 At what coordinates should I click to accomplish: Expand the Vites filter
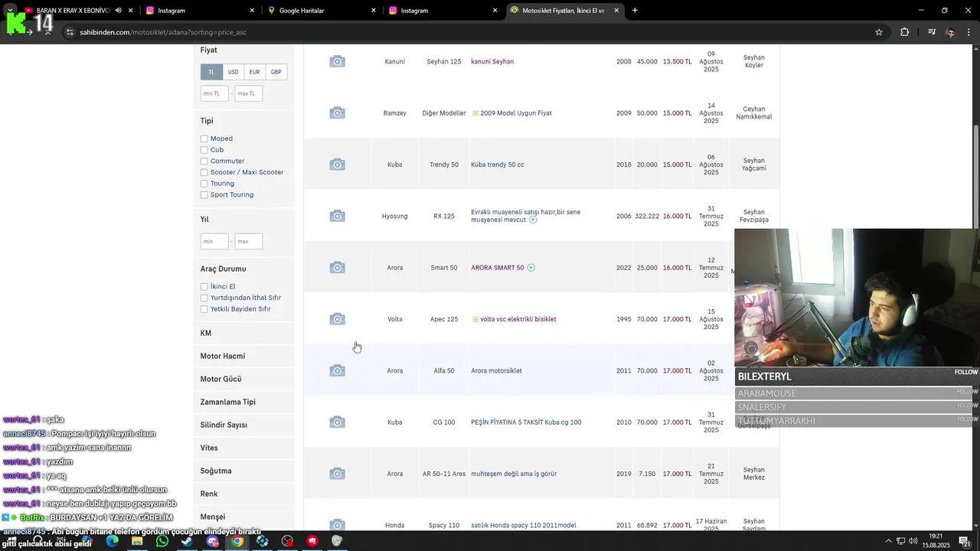tap(243, 448)
